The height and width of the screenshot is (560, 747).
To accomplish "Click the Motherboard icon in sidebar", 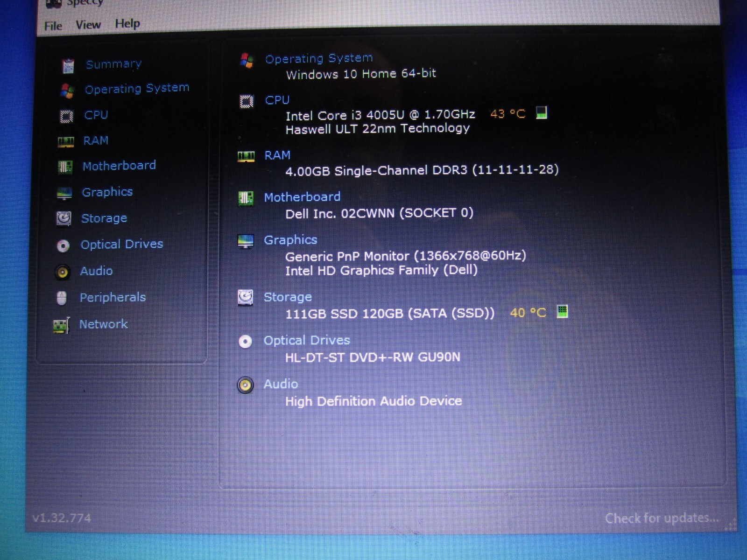I will click(65, 167).
